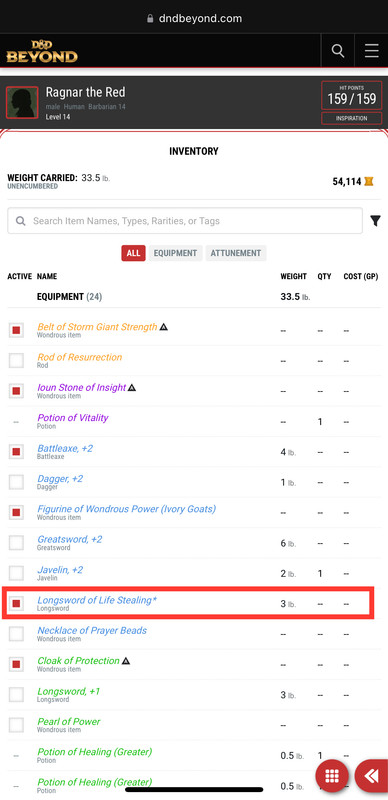Switch to ATTUNEMENT filter tab
The image size is (388, 800).
pos(236,253)
